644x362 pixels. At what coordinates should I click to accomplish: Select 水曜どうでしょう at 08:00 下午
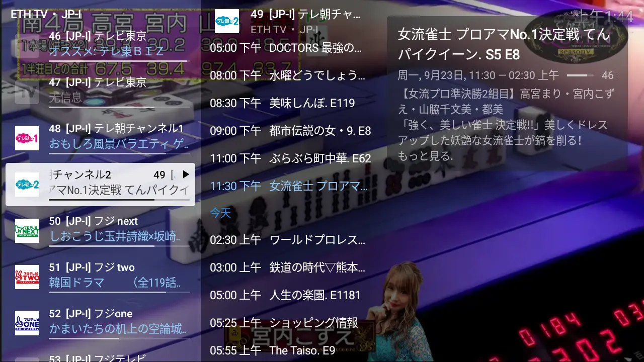(x=287, y=76)
